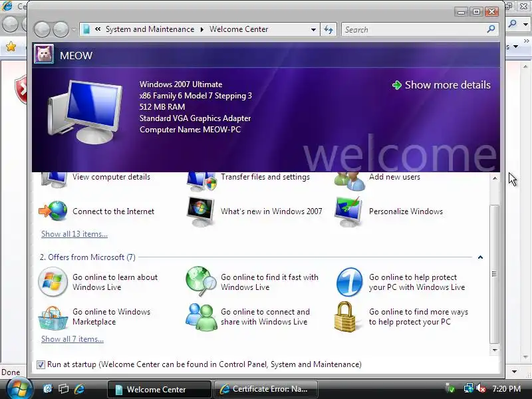Screen dimensions: 532x399
Task: Launch Internet Explorer from quick launch
Action: (79, 389)
